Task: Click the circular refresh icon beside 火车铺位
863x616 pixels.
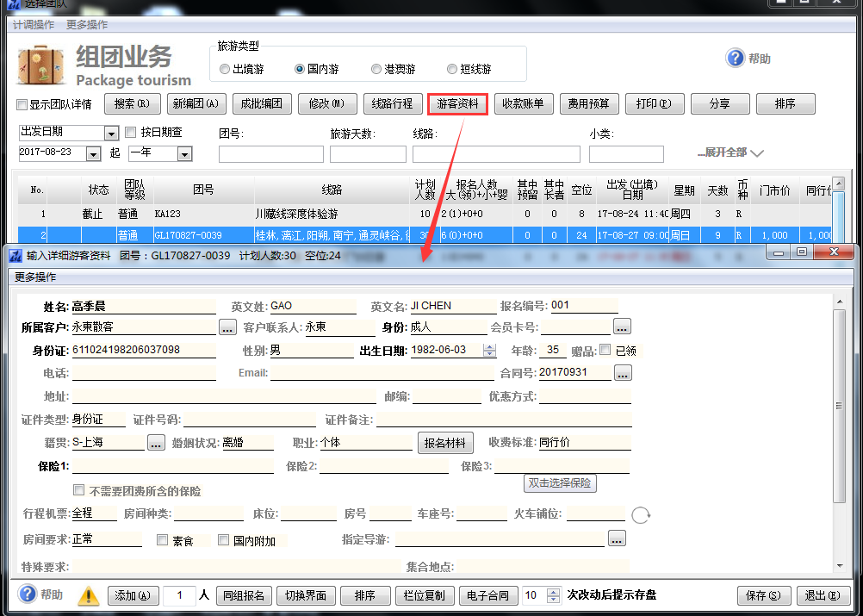Action: pyautogui.click(x=641, y=514)
